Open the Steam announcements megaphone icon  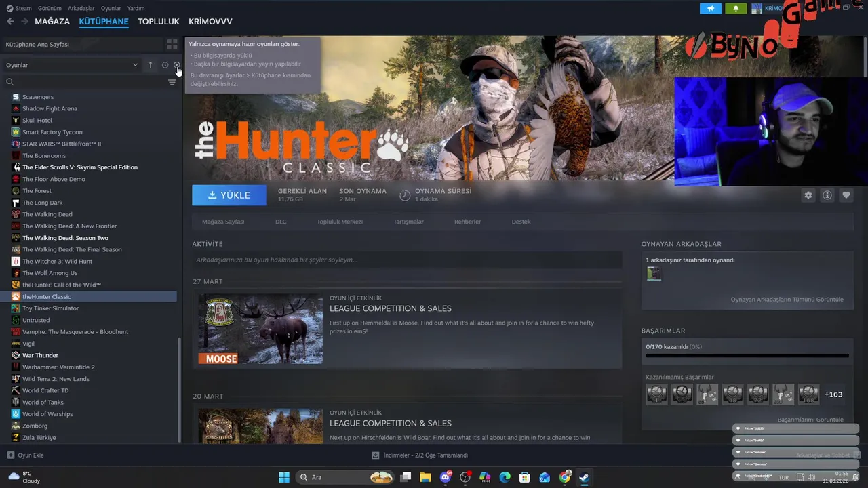(711, 8)
